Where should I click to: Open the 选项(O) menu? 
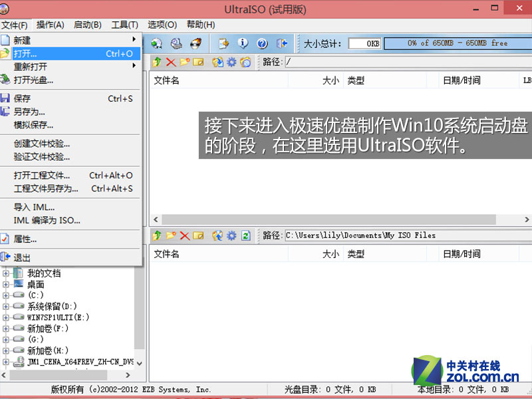[162, 25]
